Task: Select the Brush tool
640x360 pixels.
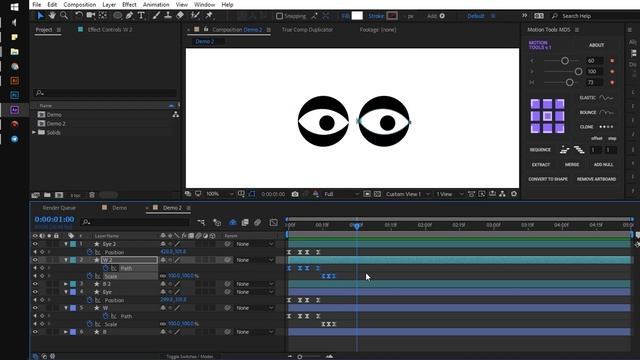Action: 156,16
